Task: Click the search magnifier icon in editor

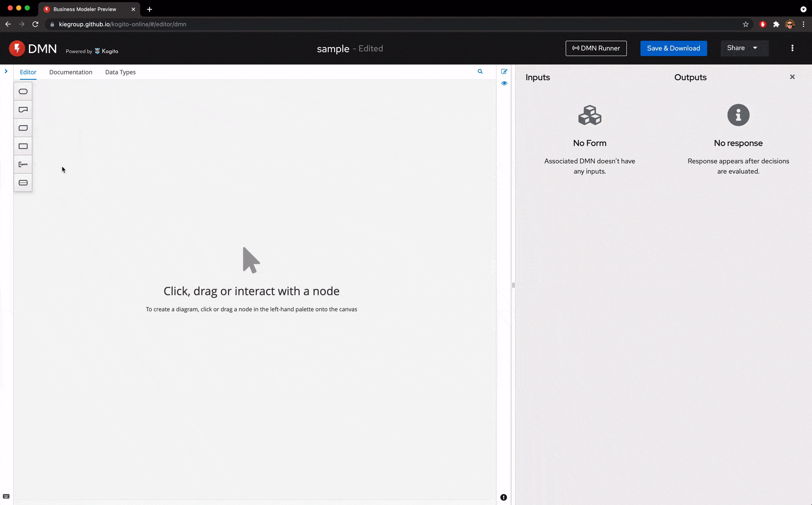Action: (480, 72)
